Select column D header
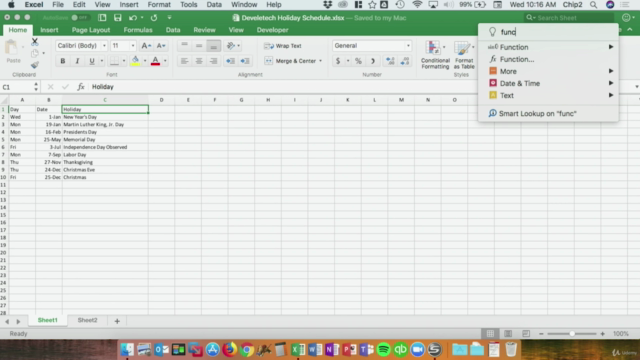This screenshot has height=360, width=640. pos(161,100)
